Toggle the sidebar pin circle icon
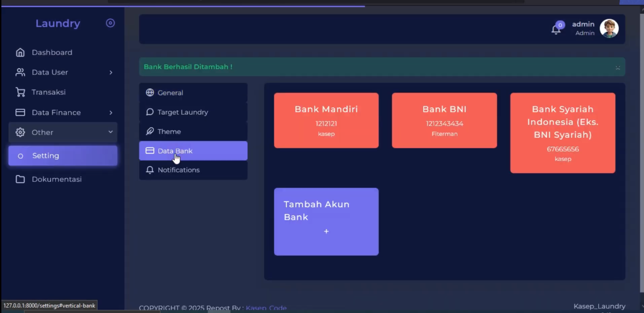Screen dimensions: 644x313 coord(110,23)
